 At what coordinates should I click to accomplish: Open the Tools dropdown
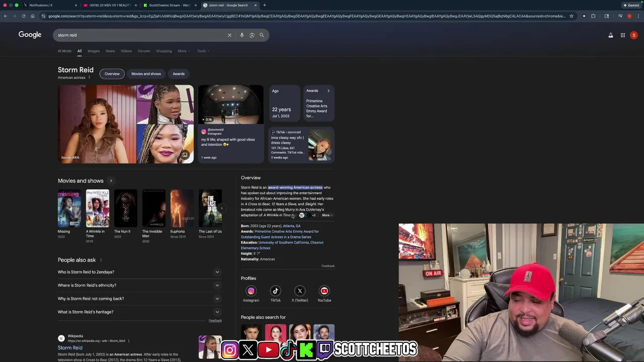click(x=203, y=51)
